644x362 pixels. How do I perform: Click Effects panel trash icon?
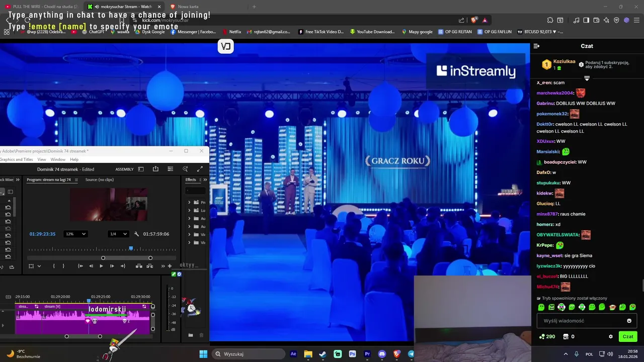(201, 335)
